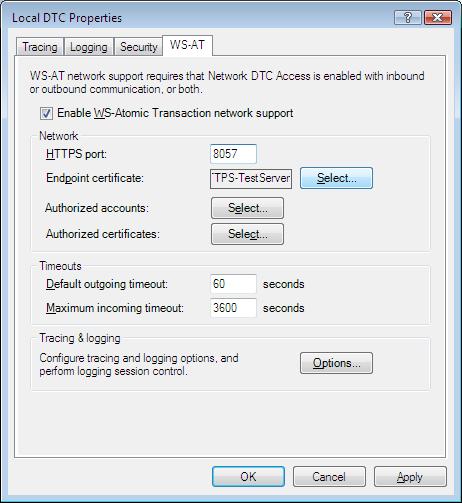Click the Default outgoing timeout field
This screenshot has width=462, height=503.
tap(233, 284)
